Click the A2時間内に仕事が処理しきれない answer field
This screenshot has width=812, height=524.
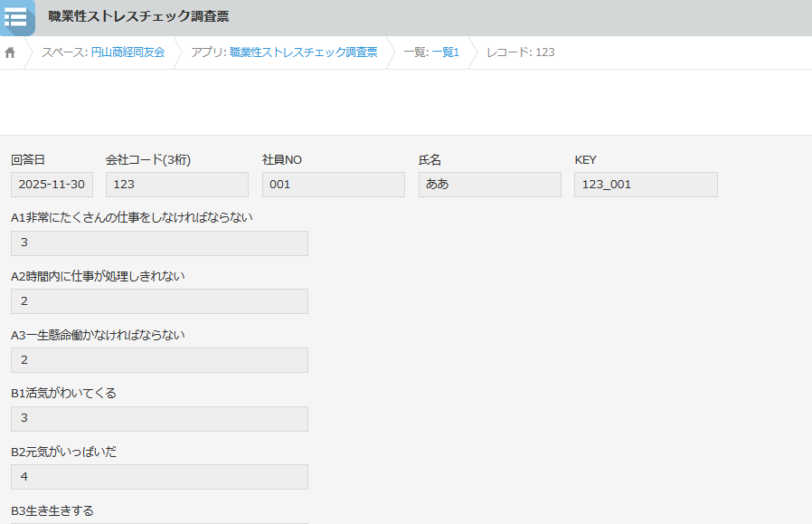pos(159,301)
